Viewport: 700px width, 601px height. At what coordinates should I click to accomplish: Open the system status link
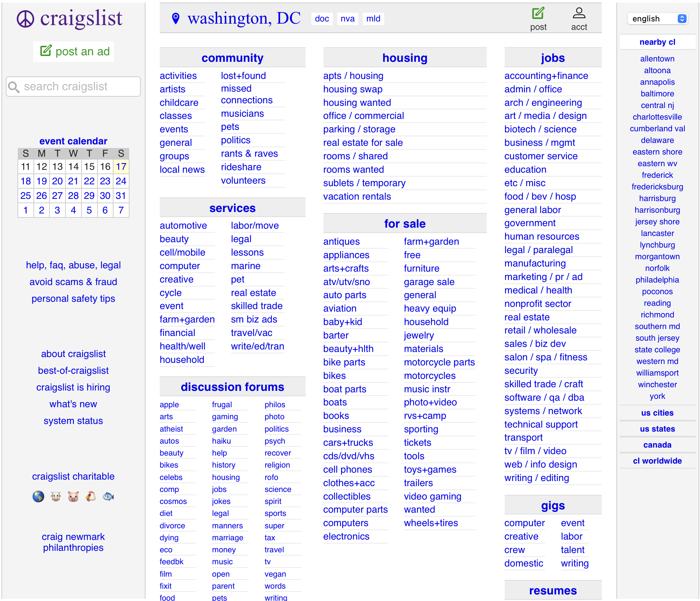click(73, 421)
